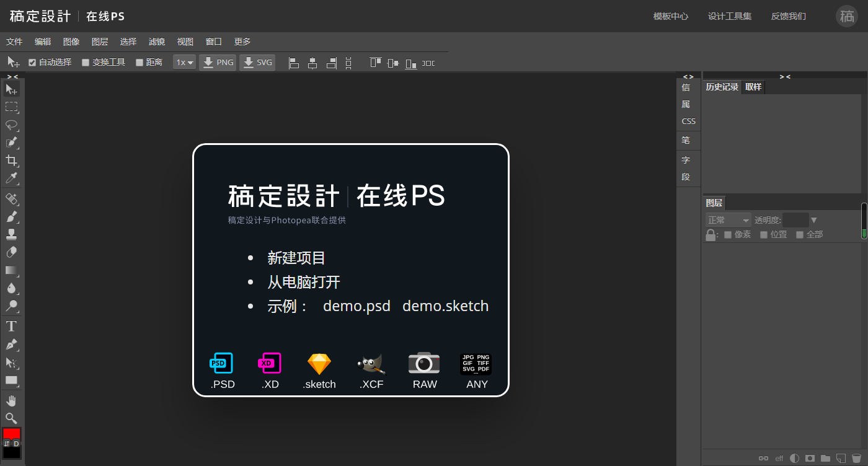Screen dimensions: 868x466
Task: Open the 正常 blend mode dropdown
Action: pos(728,220)
